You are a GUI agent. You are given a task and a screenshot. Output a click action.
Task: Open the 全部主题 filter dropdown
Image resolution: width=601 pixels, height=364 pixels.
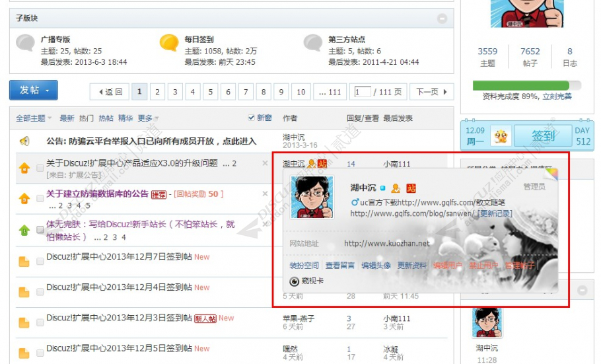34,118
